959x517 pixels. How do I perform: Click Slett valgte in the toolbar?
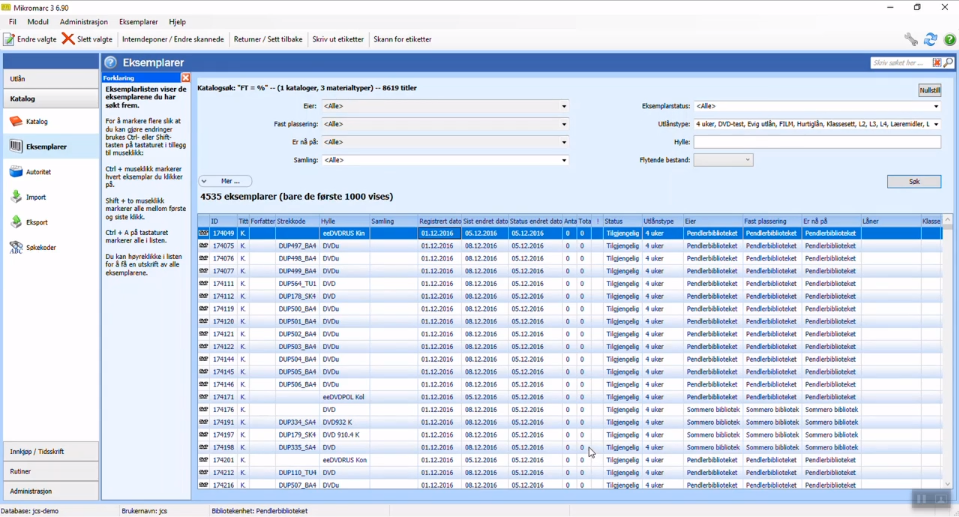coord(87,39)
